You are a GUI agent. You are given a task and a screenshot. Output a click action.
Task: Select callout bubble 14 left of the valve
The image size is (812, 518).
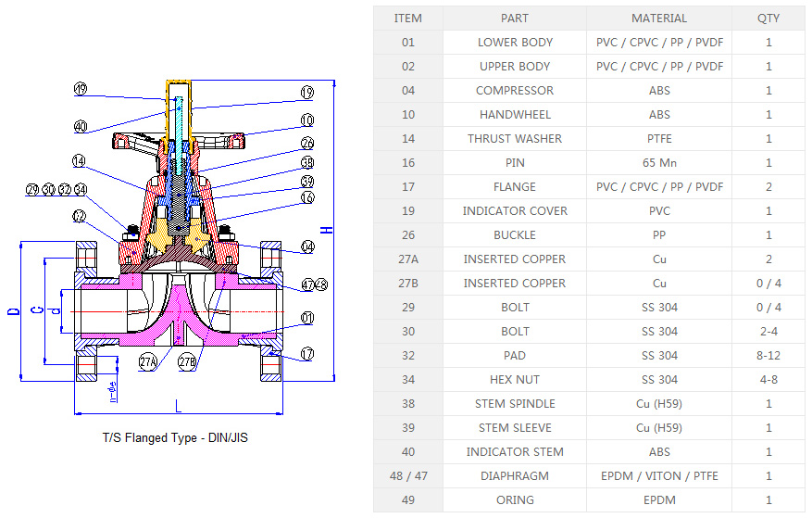(x=80, y=160)
